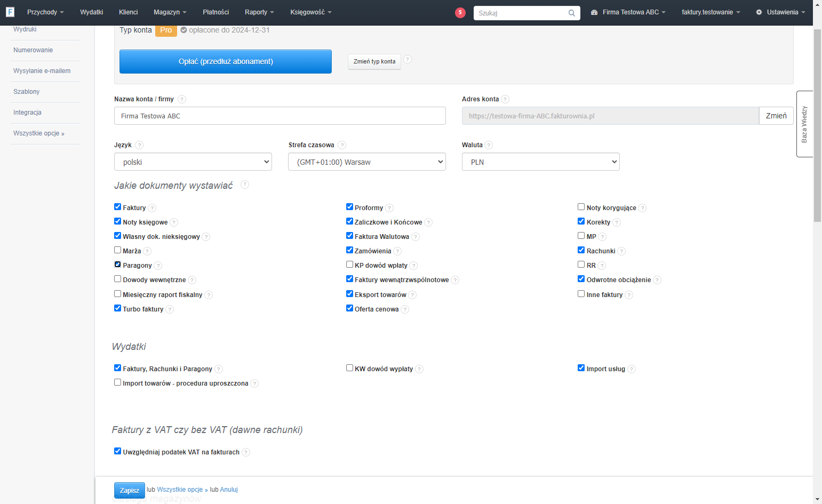Image resolution: width=822 pixels, height=504 pixels.
Task: Click help icon beside Jakie dokumenty wystawiać
Action: point(245,185)
